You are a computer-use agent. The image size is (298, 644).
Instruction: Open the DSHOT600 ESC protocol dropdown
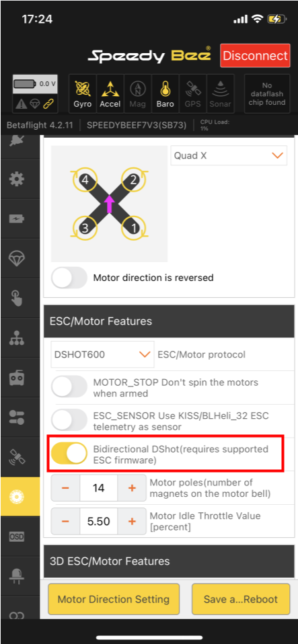102,354
